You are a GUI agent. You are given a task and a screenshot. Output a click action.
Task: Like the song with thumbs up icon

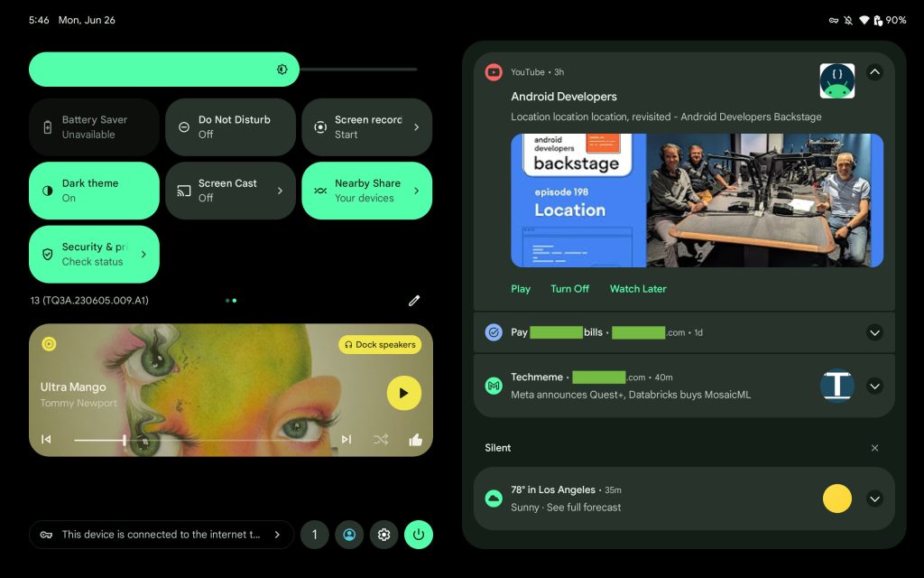[x=415, y=440]
